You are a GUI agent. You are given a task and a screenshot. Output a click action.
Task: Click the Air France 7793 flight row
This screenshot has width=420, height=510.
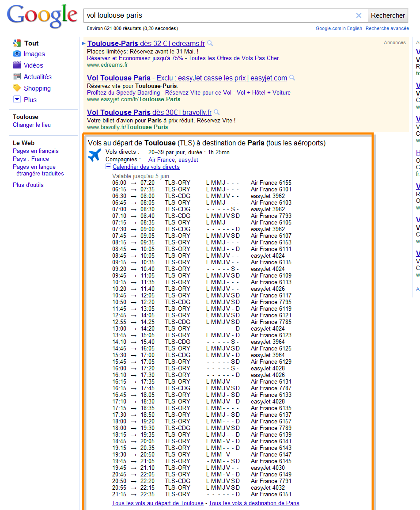click(202, 216)
